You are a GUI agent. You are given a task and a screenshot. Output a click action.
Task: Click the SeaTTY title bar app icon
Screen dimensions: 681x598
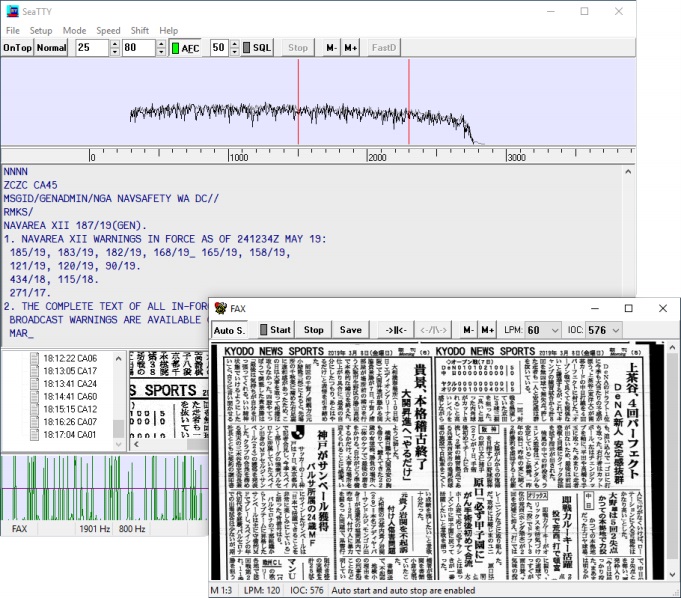13,11
